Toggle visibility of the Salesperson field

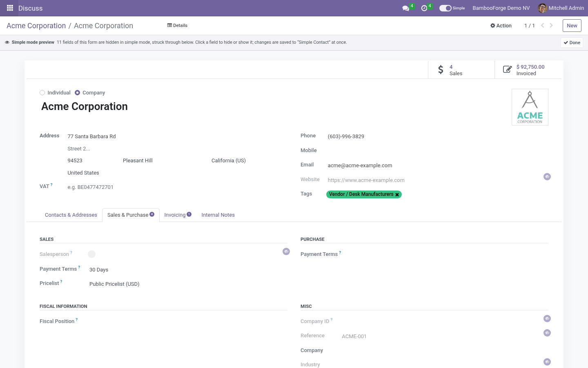(x=286, y=251)
